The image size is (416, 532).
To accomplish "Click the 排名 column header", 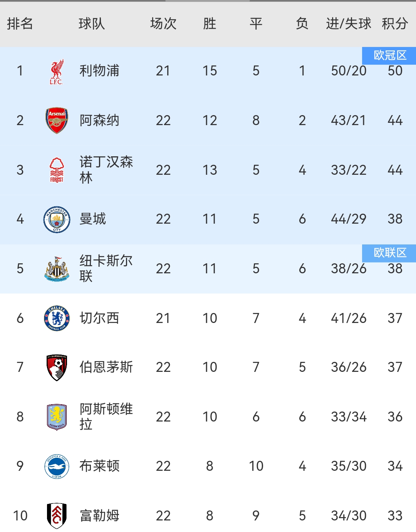I will pyautogui.click(x=20, y=24).
